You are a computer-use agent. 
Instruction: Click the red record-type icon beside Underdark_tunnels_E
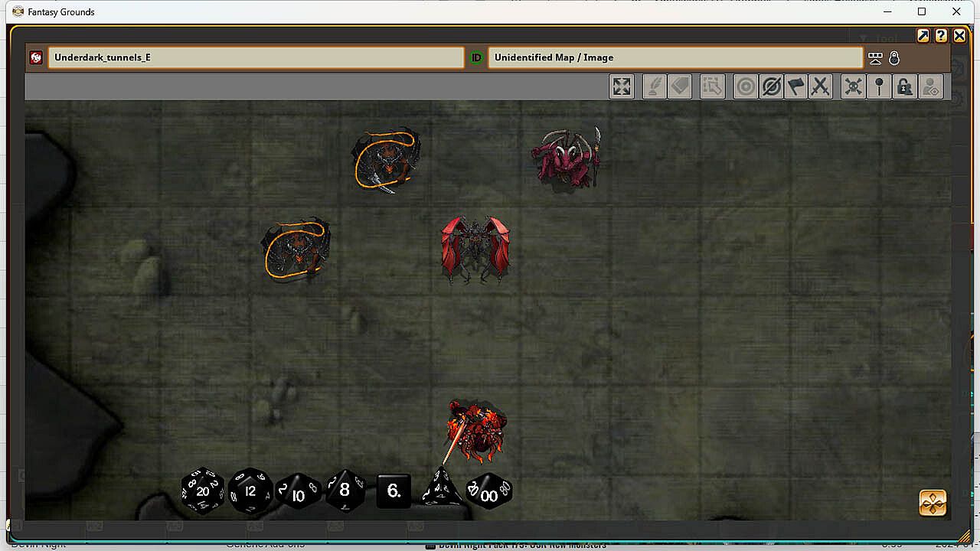click(x=36, y=57)
